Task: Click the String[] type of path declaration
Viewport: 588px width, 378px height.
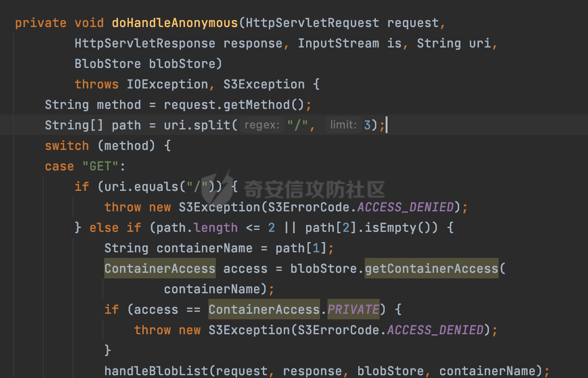Action: (74, 125)
